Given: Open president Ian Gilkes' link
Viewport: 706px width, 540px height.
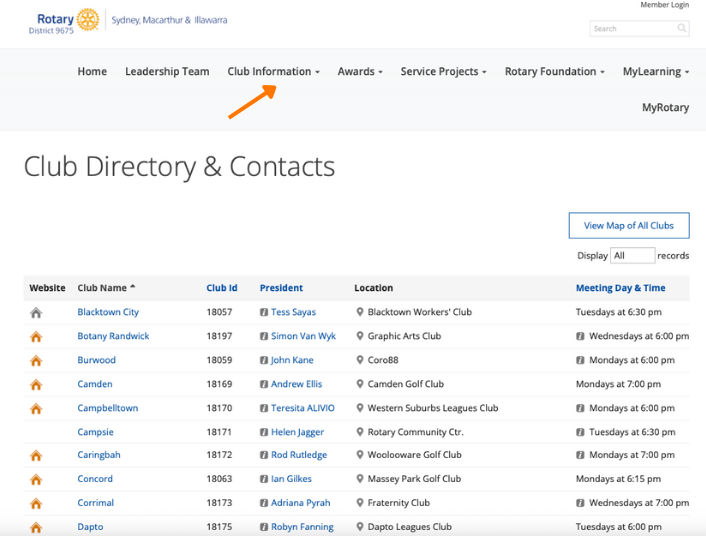Looking at the screenshot, I should [x=291, y=479].
